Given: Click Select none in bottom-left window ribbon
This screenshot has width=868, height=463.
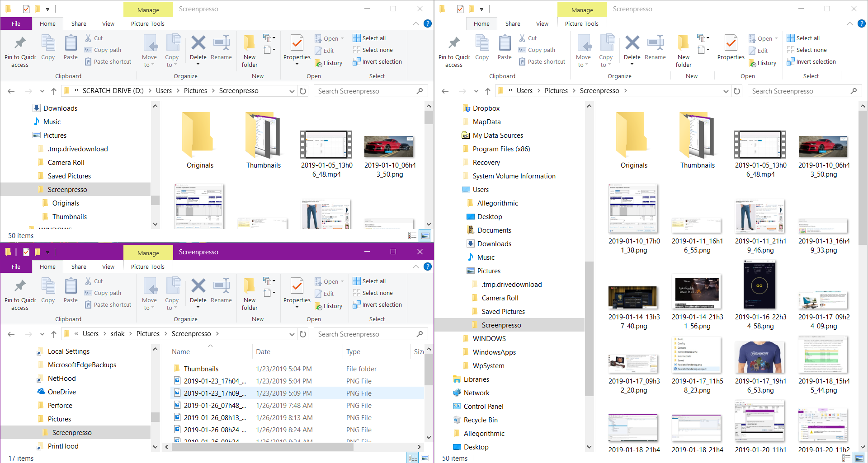Looking at the screenshot, I should [x=373, y=293].
